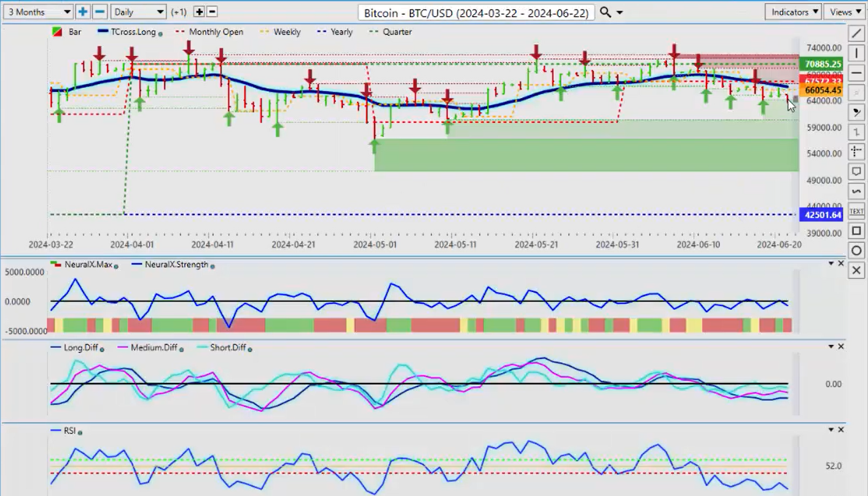Select the rectangle shape tool
This screenshot has height=496, width=868.
pos(856,230)
